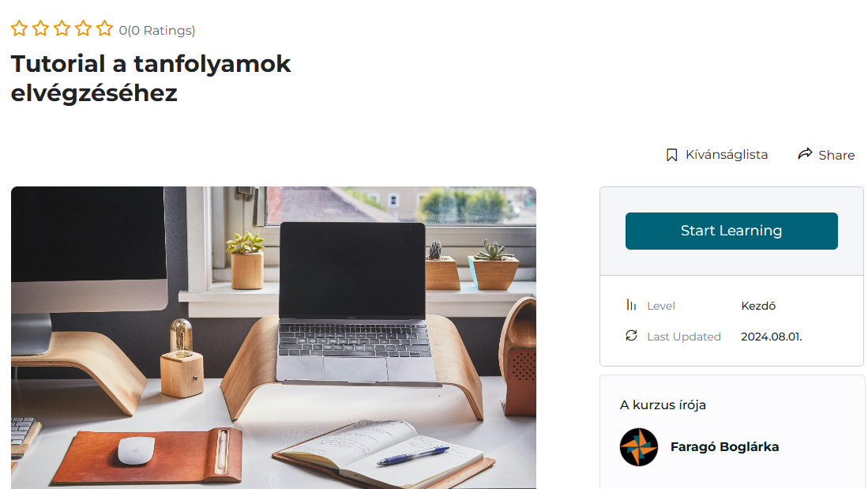Click the A kurzus írója heading
The width and height of the screenshot is (868, 489).
[663, 404]
